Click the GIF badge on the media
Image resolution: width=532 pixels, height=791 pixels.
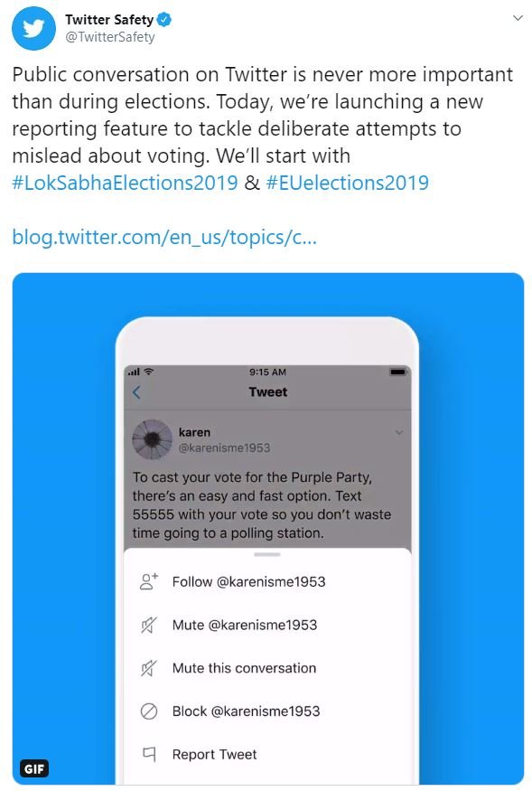pyautogui.click(x=34, y=767)
